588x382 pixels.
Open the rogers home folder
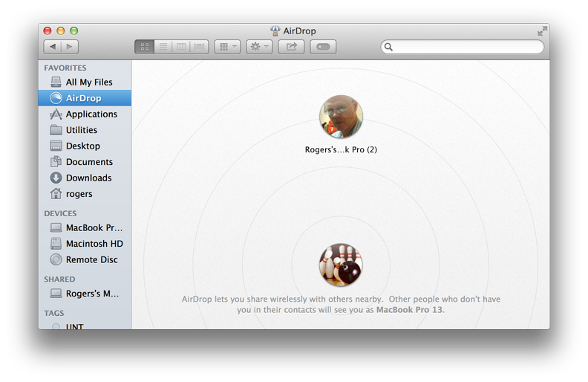(x=85, y=194)
